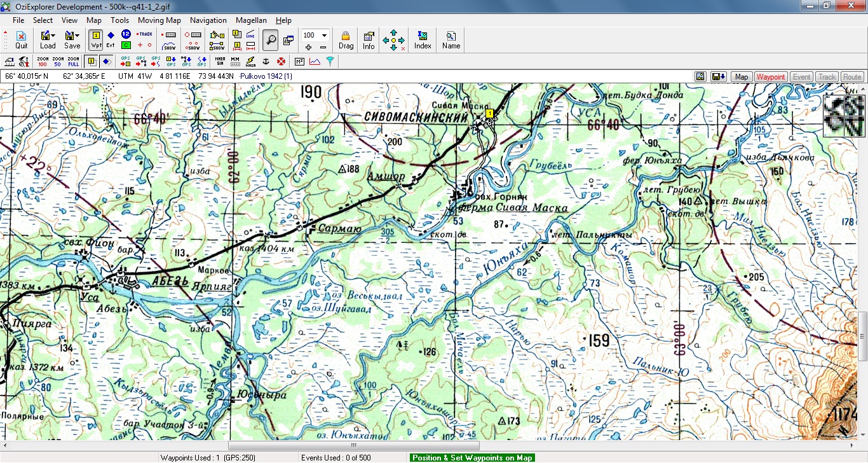Click 'Position & Set Waypoints on Map' status
Viewport: 868px width, 463px height.
(x=472, y=458)
